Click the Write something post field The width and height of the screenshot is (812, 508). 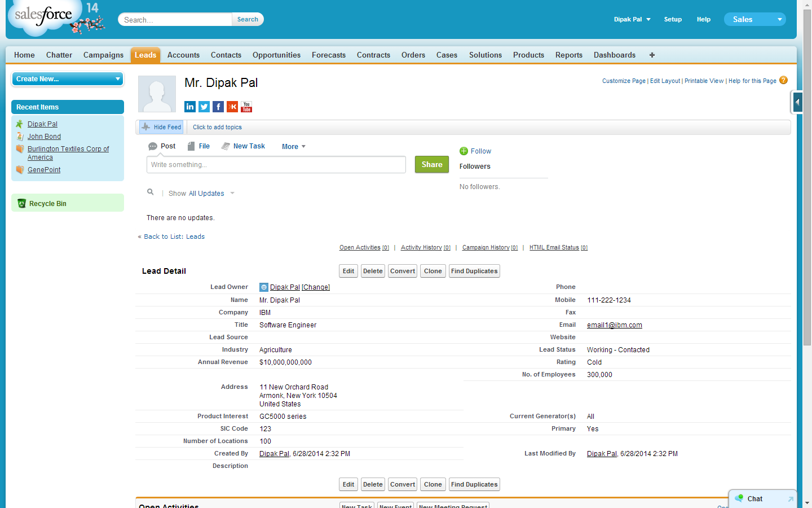click(276, 165)
